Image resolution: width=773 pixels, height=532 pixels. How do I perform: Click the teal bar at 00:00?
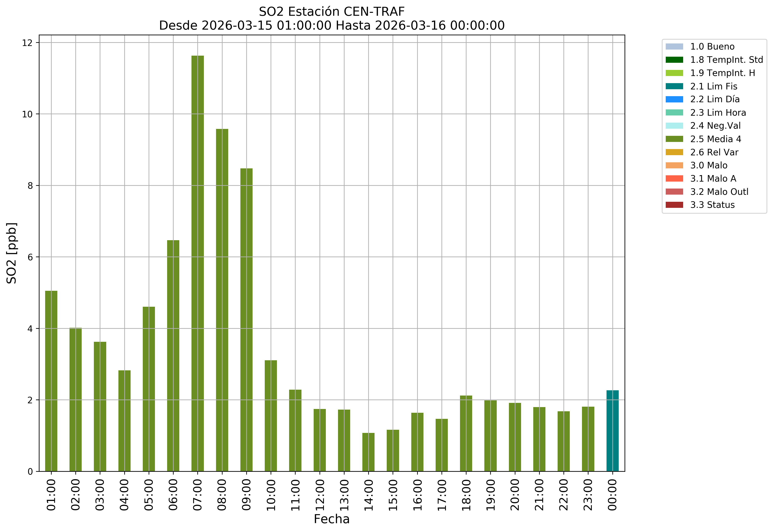pyautogui.click(x=612, y=431)
